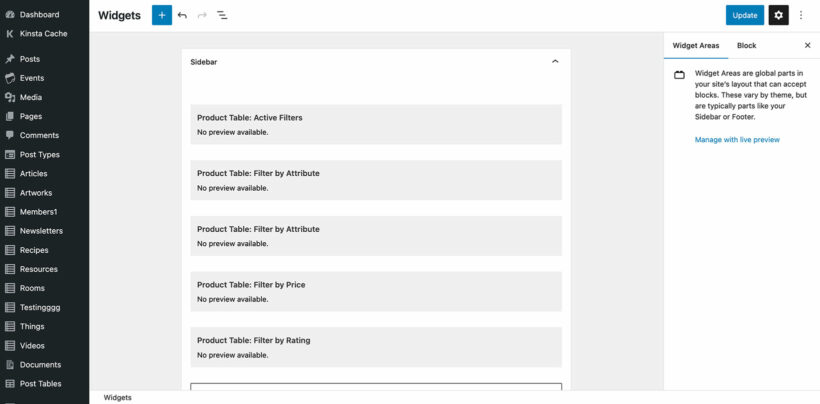Collapse the Sidebar widget area
820x404 pixels.
tap(555, 62)
